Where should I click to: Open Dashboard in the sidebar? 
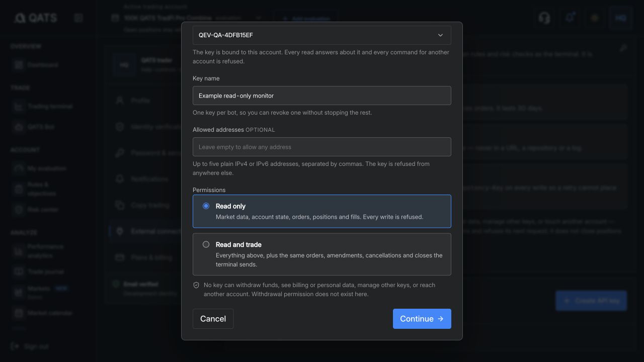43,65
